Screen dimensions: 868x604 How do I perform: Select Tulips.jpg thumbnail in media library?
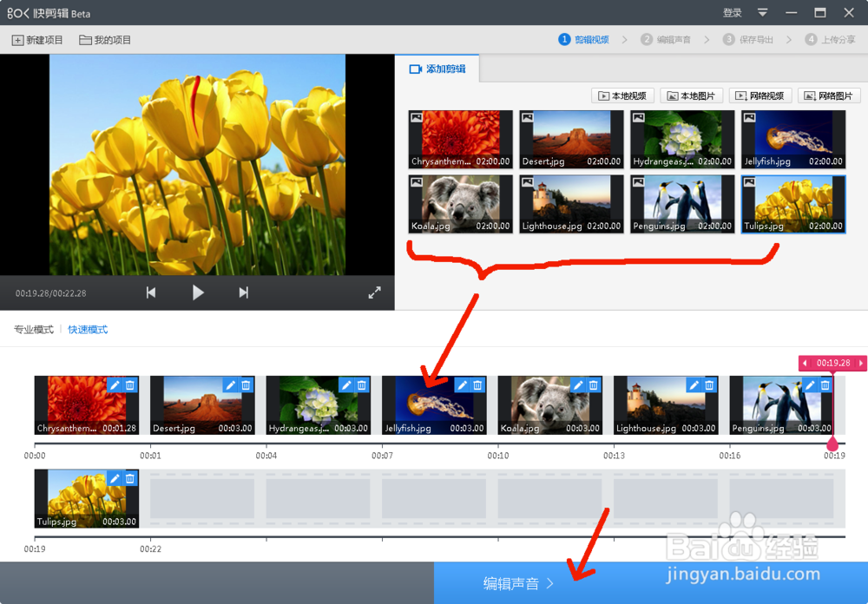[793, 204]
